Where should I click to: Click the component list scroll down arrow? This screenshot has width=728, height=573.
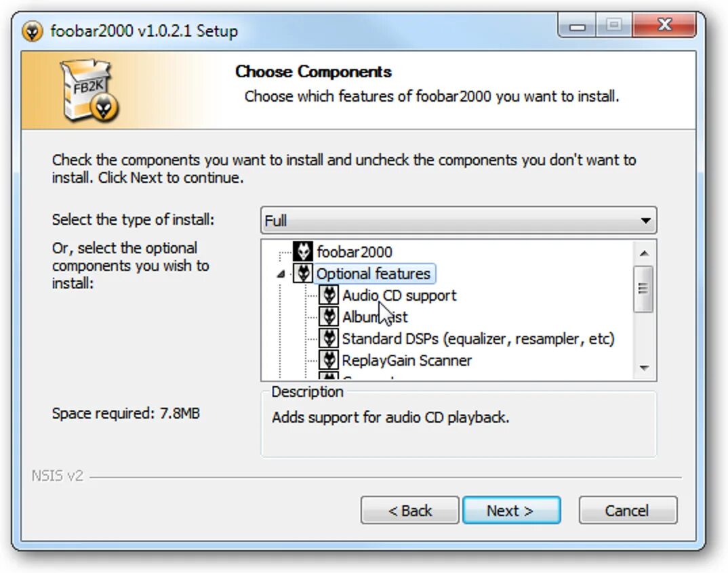click(x=643, y=368)
